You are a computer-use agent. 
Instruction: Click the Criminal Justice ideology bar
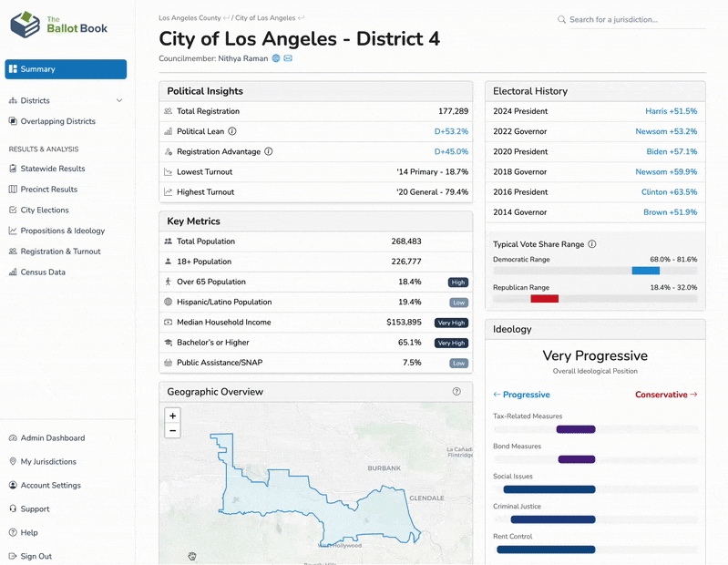point(553,519)
